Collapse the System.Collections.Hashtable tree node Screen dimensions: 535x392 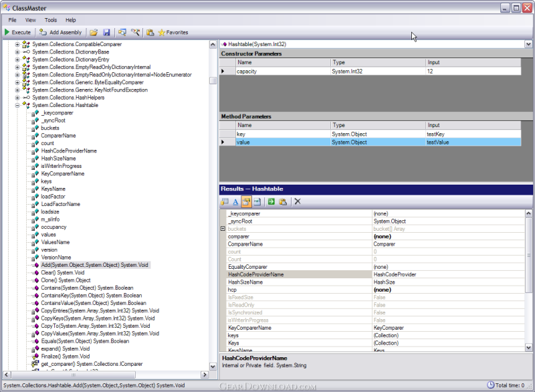[17, 106]
